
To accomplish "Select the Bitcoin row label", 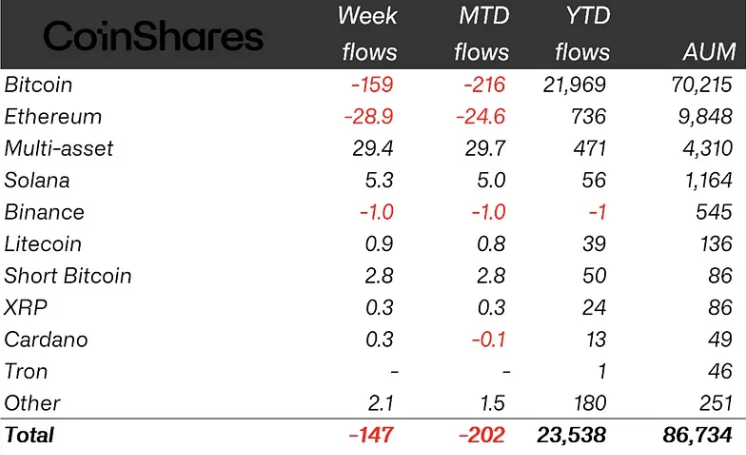I will point(38,84).
